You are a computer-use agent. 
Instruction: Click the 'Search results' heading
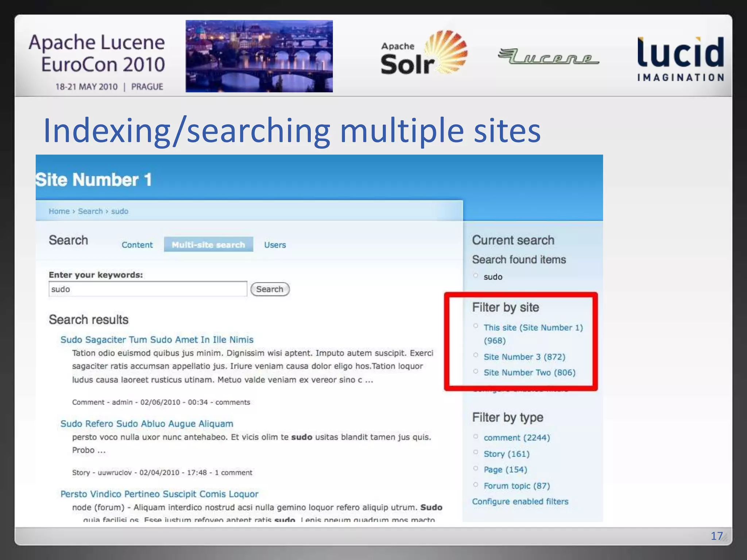click(x=89, y=320)
